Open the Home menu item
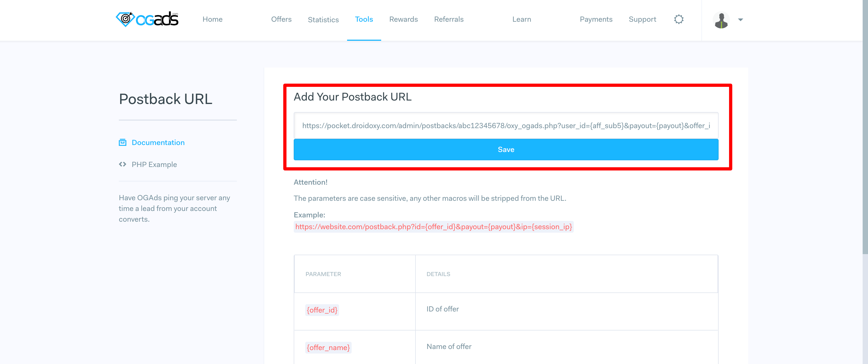 coord(212,19)
